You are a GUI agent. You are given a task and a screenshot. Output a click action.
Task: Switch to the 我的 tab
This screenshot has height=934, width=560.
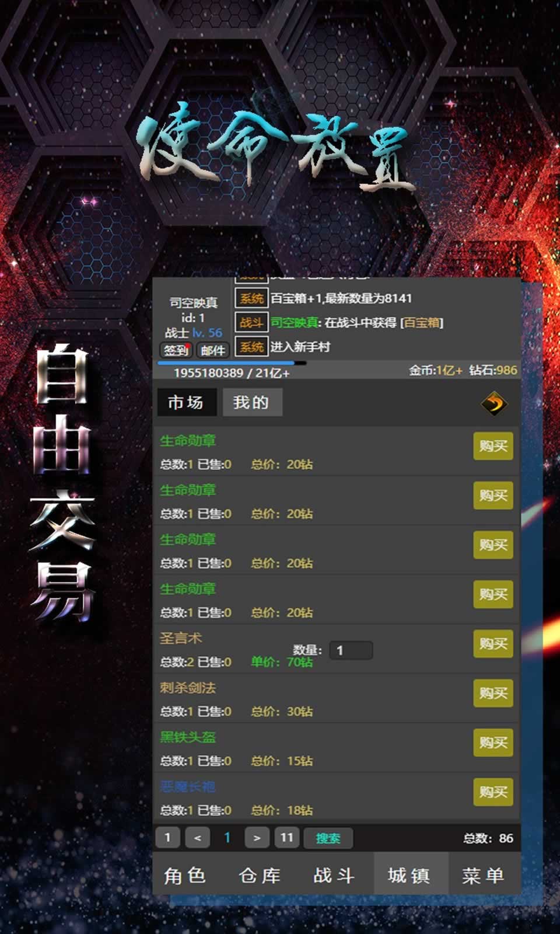252,402
